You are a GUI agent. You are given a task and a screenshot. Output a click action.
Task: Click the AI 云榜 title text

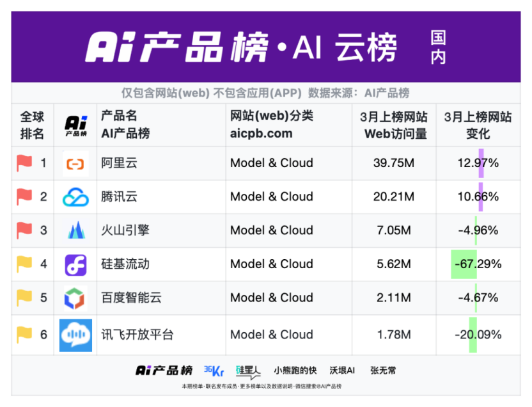(345, 47)
